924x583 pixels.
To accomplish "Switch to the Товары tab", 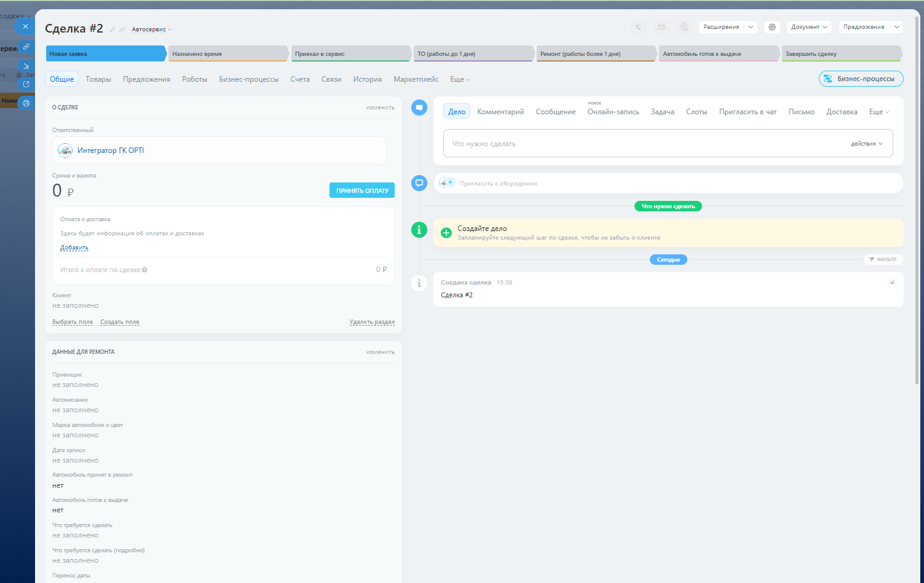I will (98, 79).
